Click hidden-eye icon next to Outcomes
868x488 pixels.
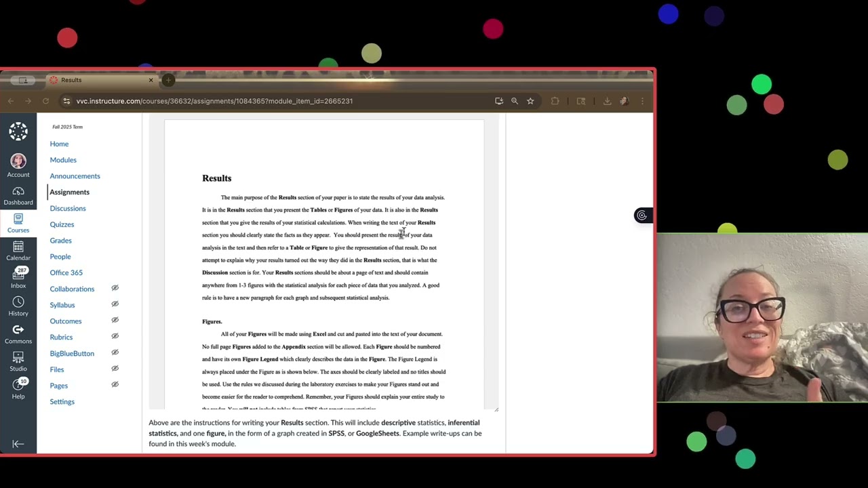pyautogui.click(x=115, y=321)
